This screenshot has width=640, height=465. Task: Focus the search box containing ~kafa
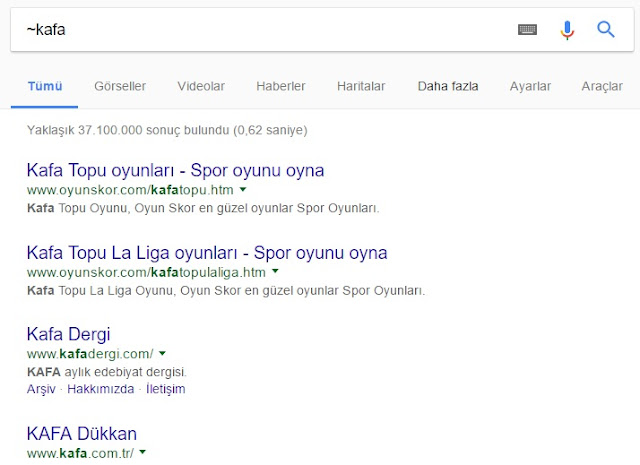click(261, 30)
